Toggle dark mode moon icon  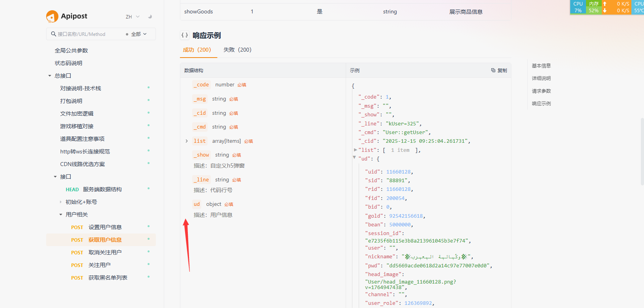(x=150, y=17)
